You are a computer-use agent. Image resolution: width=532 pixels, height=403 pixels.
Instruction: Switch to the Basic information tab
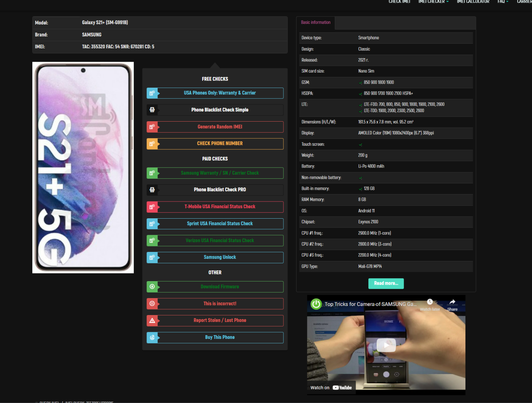[x=316, y=23]
